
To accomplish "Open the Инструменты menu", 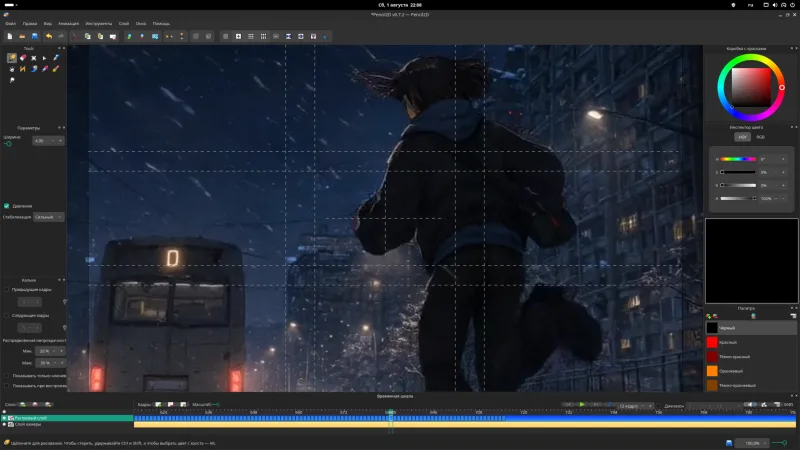I will click(x=98, y=23).
